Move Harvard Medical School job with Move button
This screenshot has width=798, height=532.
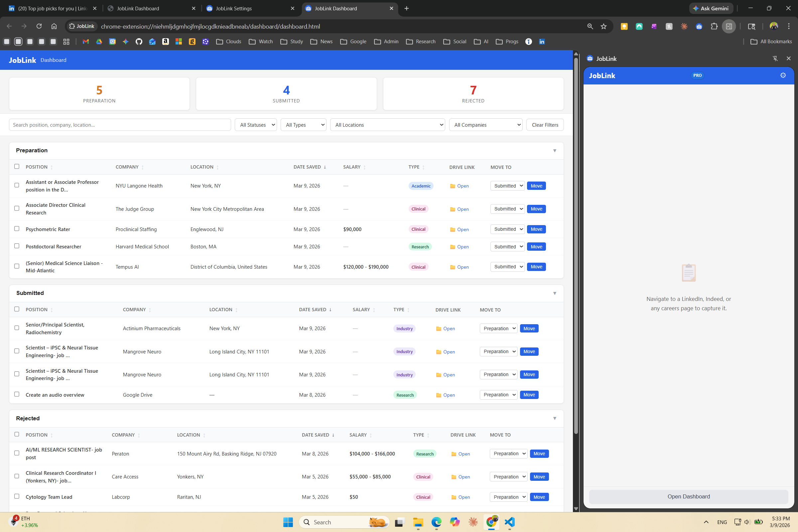coord(536,247)
